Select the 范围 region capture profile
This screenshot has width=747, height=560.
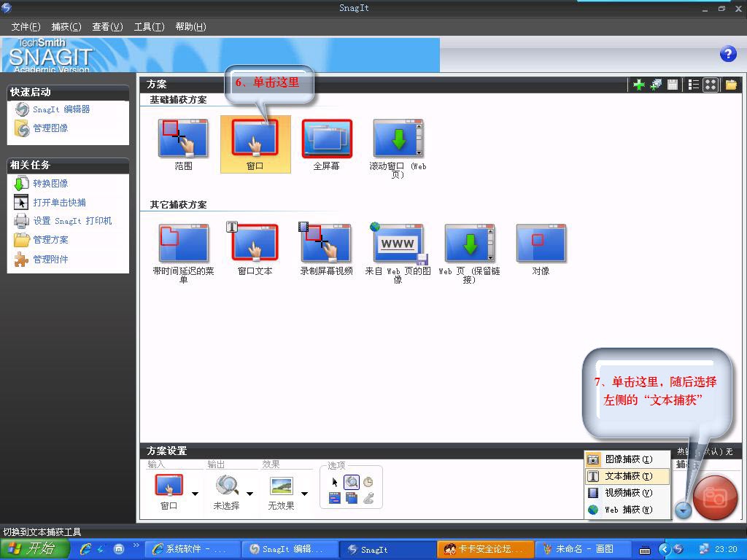[183, 144]
